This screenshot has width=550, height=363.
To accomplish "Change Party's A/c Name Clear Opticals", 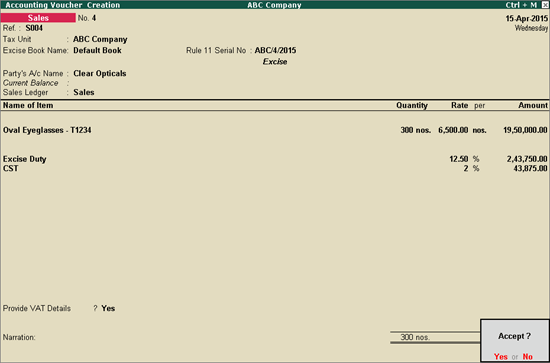I will point(100,74).
